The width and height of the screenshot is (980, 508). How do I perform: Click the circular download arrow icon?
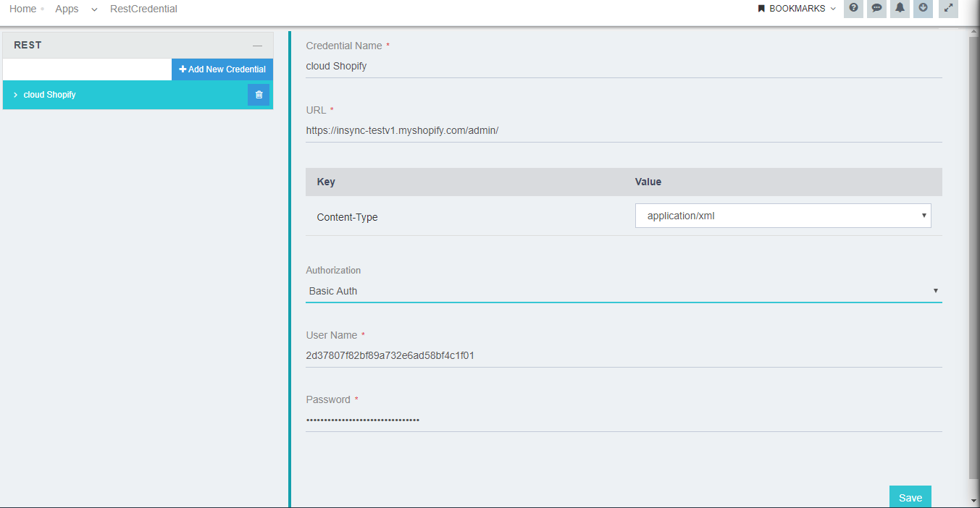pos(923,9)
